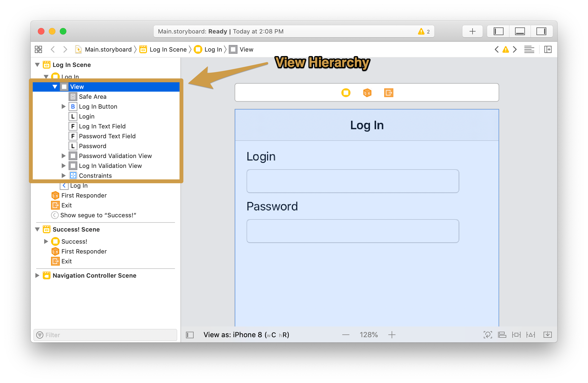Image resolution: width=588 pixels, height=383 pixels.
Task: Select the View item in hierarchy
Action: (77, 86)
